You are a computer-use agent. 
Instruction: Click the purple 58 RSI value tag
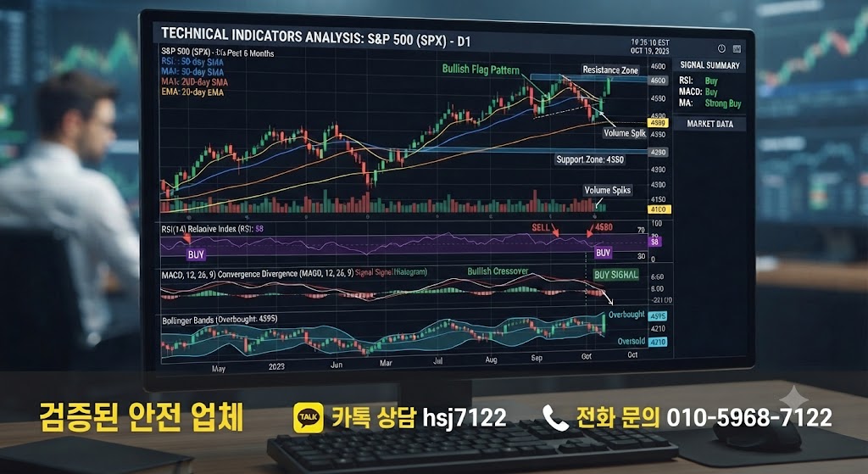(654, 242)
